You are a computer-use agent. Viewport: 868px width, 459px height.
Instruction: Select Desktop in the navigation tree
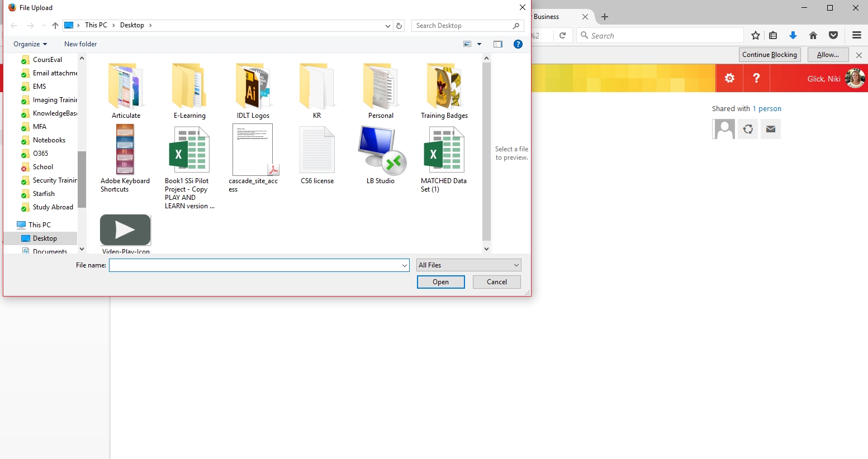[x=45, y=238]
